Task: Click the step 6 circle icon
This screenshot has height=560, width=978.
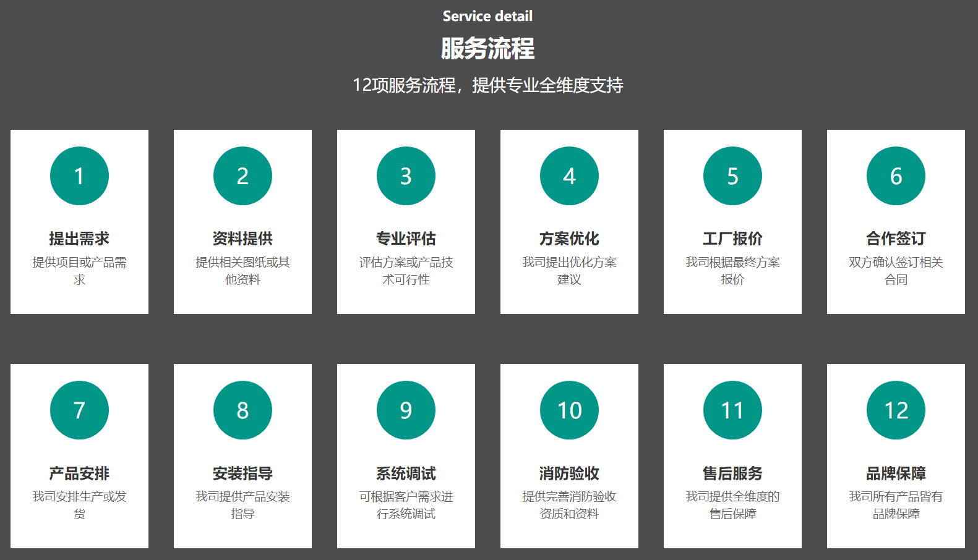Action: (x=896, y=176)
